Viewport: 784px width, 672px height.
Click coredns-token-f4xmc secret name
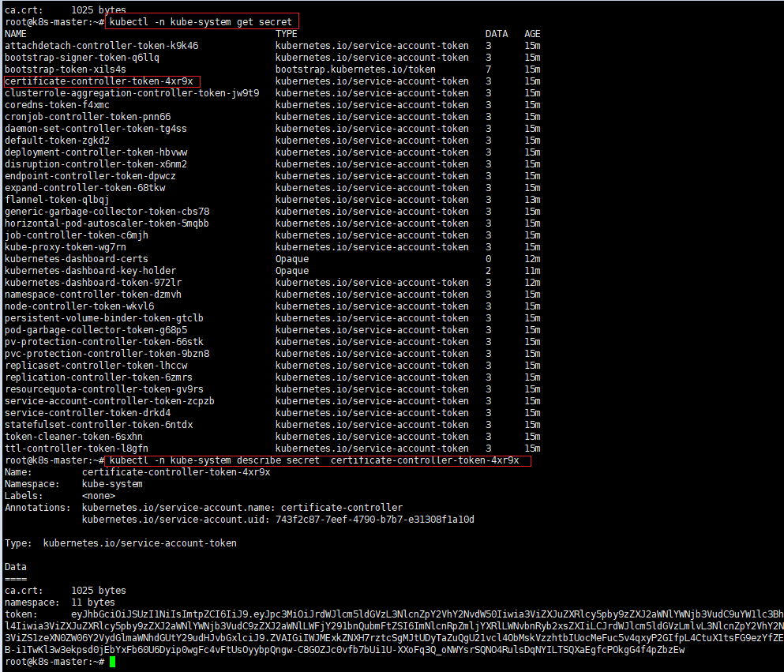tap(57, 105)
